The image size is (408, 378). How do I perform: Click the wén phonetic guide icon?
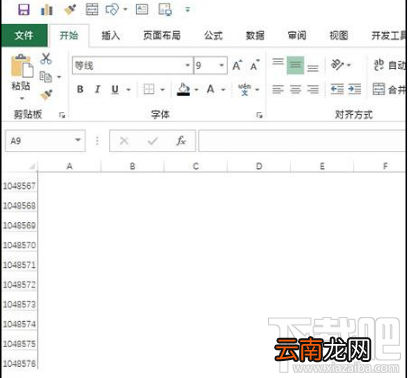(x=245, y=89)
